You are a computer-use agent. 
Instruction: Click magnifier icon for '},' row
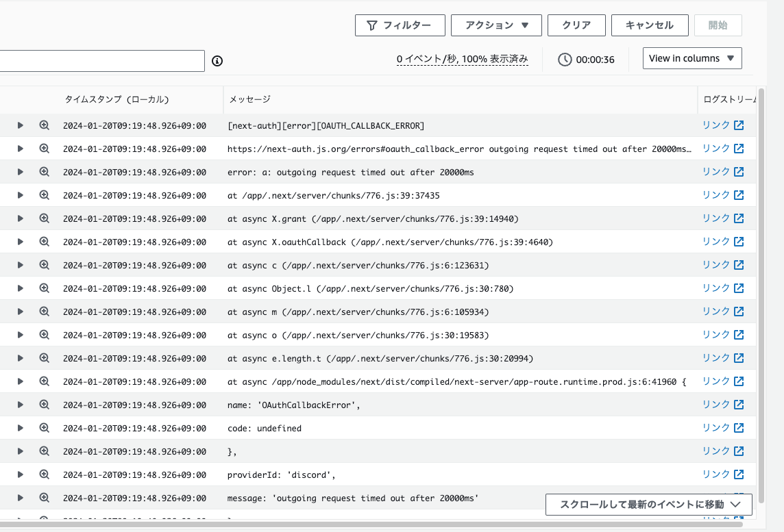[44, 452]
